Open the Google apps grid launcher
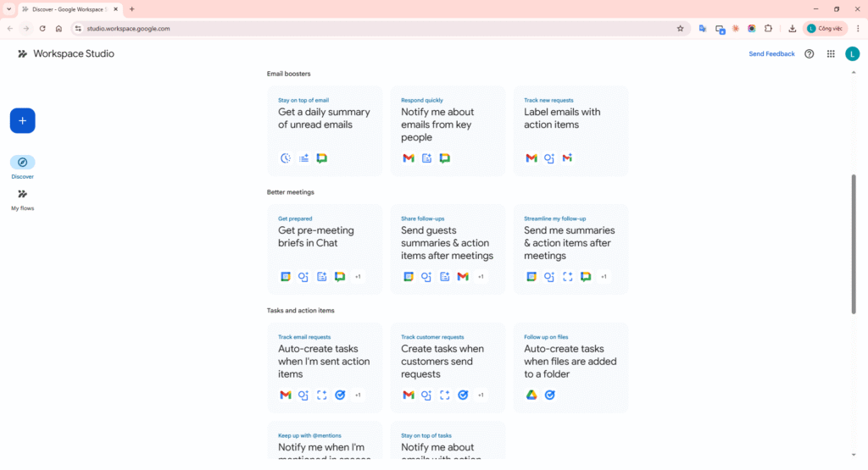The image size is (868, 470). tap(831, 53)
